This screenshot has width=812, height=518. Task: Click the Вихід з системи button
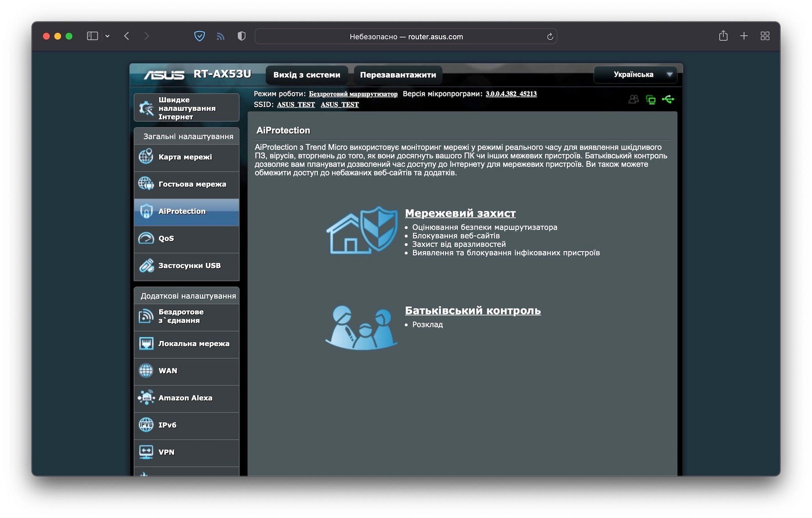point(307,75)
